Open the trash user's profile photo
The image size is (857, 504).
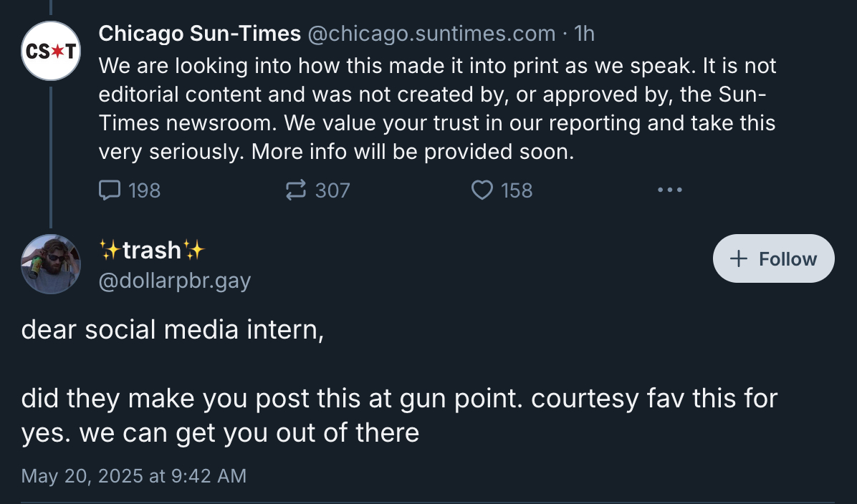point(50,264)
